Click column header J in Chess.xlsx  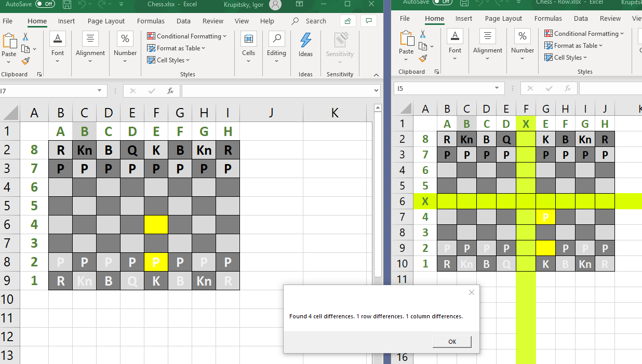click(x=271, y=113)
